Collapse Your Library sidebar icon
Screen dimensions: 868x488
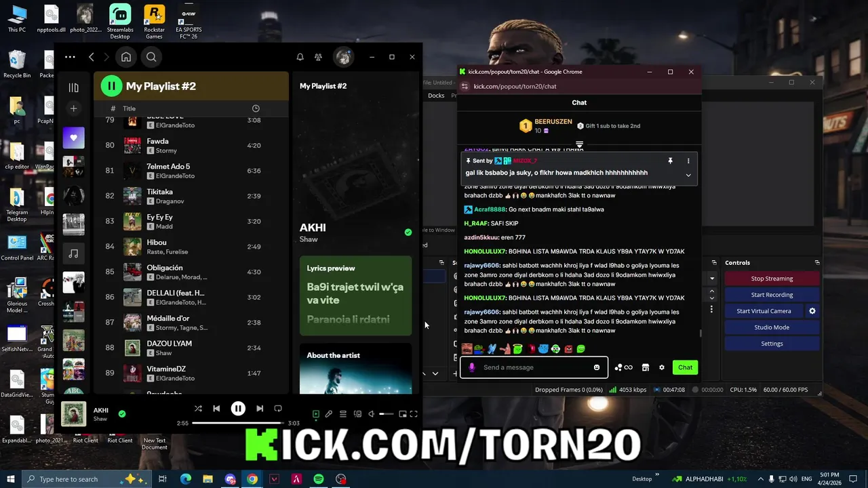(73, 87)
